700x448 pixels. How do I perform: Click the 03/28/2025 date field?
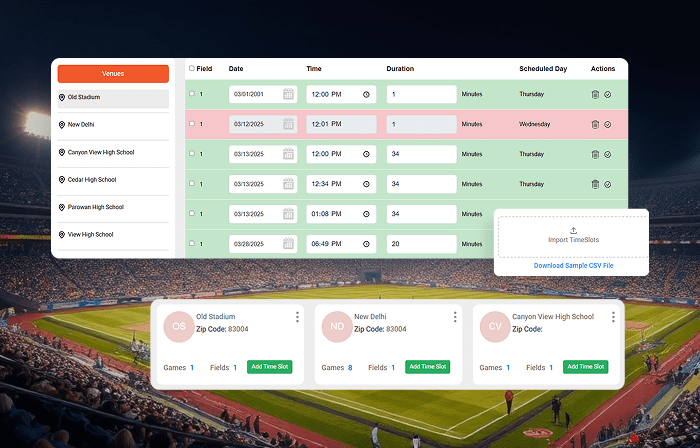tap(263, 244)
